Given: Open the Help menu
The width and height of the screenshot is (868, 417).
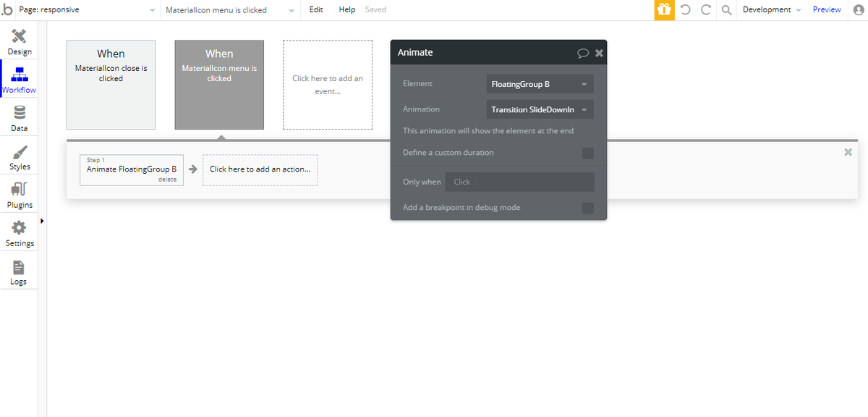Looking at the screenshot, I should click(347, 9).
